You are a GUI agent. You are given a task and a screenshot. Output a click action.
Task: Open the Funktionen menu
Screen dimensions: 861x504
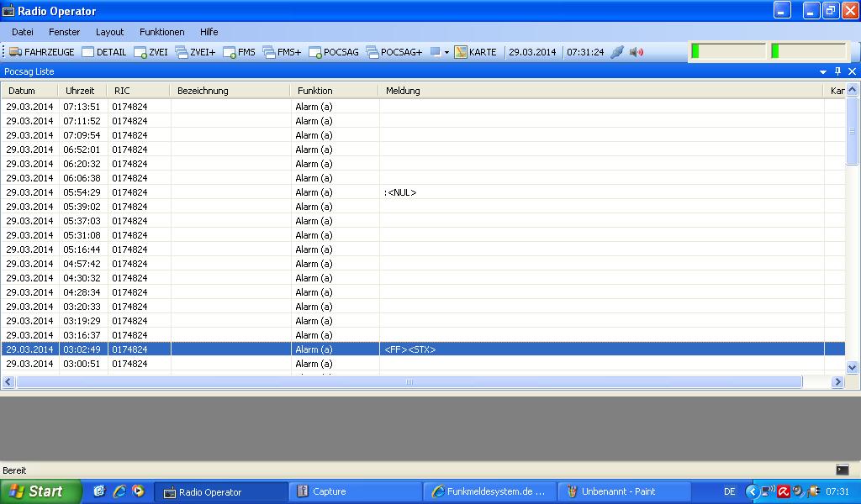coord(161,32)
